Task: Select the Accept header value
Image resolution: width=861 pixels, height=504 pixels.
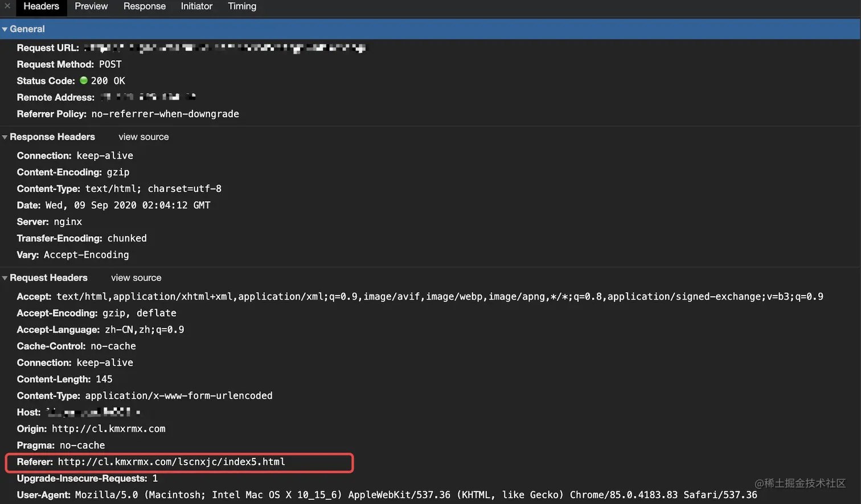Action: [440, 296]
